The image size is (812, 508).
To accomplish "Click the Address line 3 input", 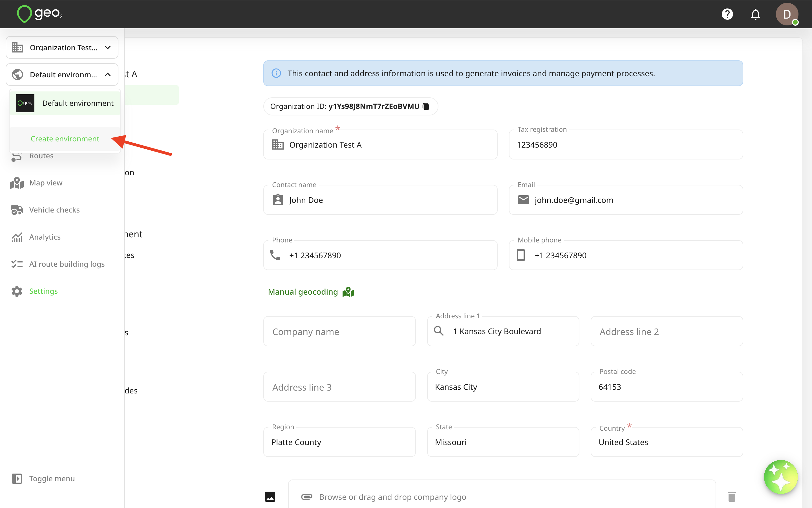I will pyautogui.click(x=339, y=387).
